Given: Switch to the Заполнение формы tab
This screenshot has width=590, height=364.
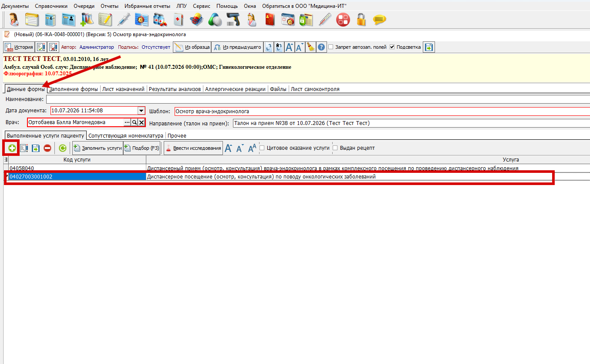Looking at the screenshot, I should pyautogui.click(x=73, y=89).
